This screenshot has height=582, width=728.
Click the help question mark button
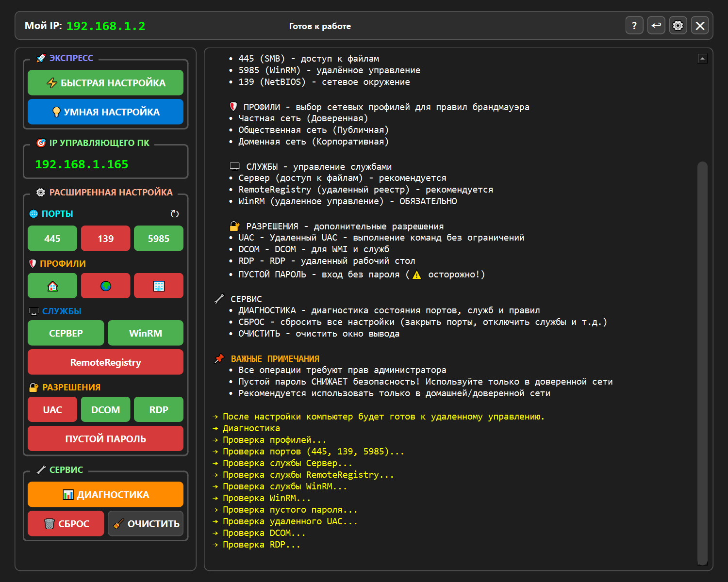click(x=634, y=26)
